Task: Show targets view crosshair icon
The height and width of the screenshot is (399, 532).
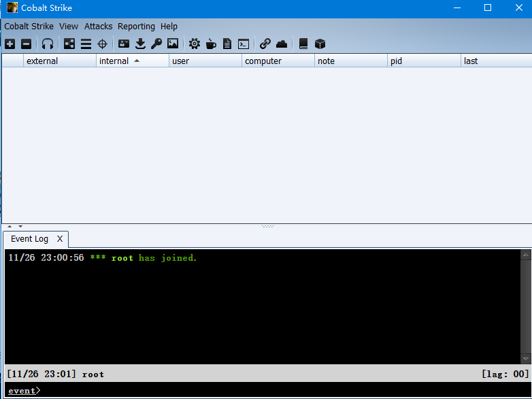Action: [102, 44]
